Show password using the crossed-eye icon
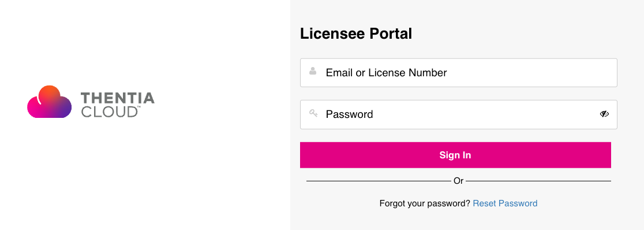The width and height of the screenshot is (644, 230). pos(604,114)
